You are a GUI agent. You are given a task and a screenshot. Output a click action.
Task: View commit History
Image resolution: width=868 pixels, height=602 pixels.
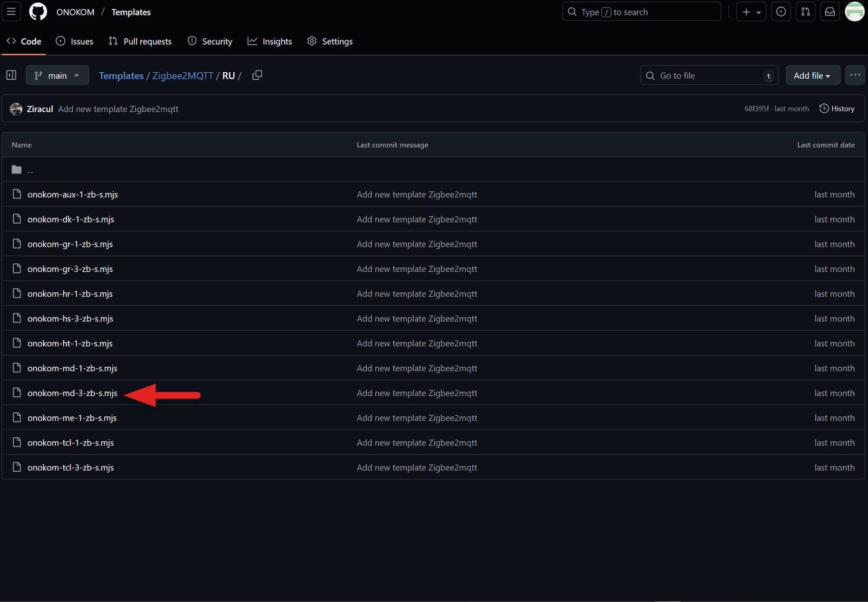coord(837,109)
